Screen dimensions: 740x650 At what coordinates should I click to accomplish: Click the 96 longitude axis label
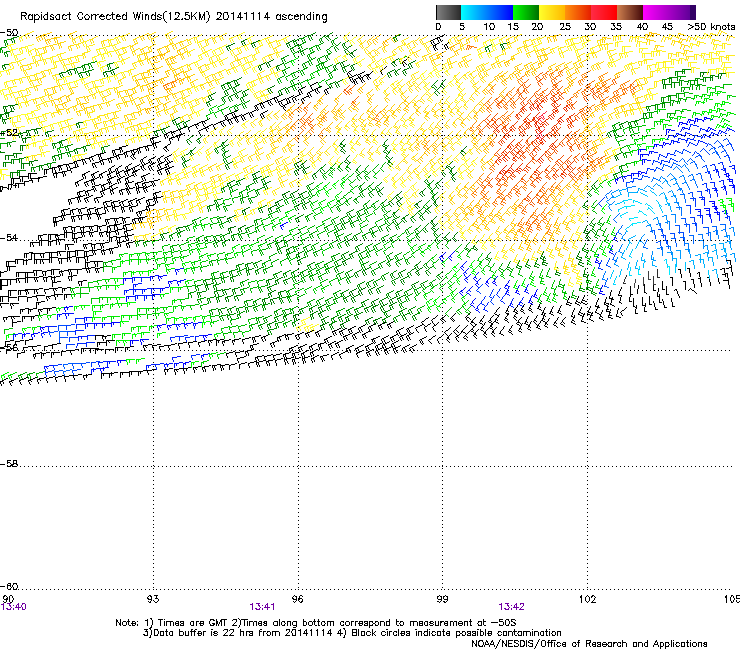tap(297, 599)
